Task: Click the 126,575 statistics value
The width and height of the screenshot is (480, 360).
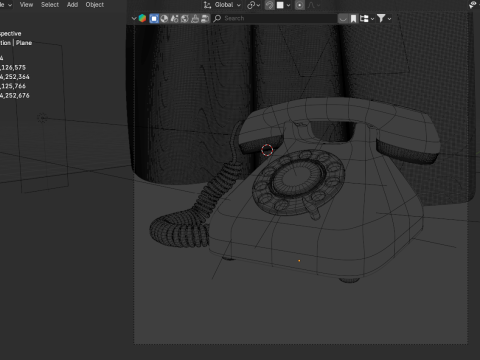Action: point(13,67)
